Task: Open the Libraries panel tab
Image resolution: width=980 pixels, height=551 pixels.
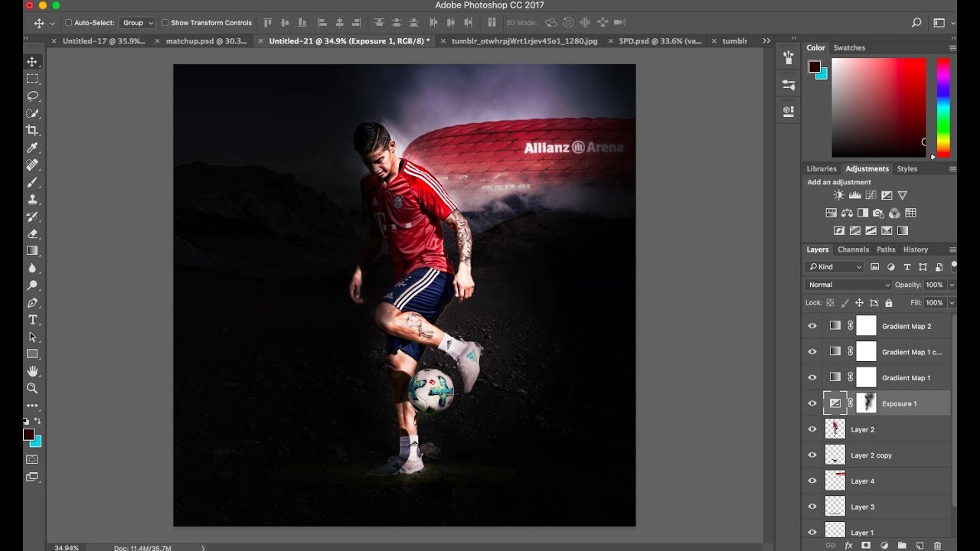Action: 822,168
